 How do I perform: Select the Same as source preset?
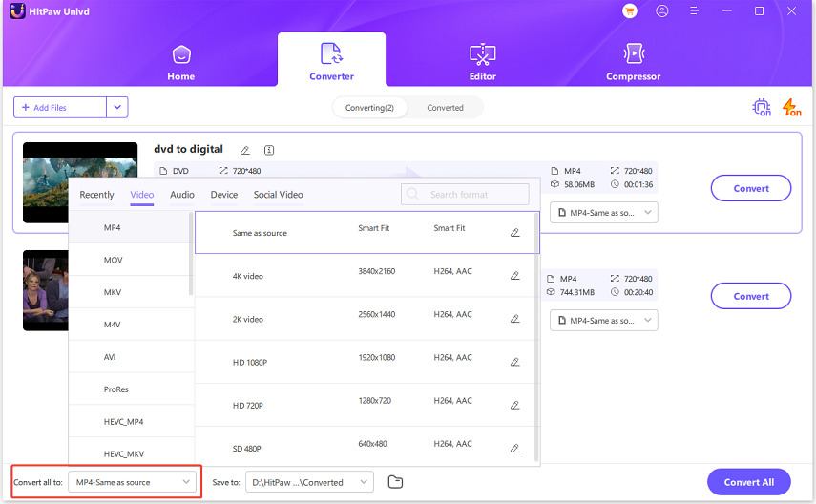[x=366, y=233]
